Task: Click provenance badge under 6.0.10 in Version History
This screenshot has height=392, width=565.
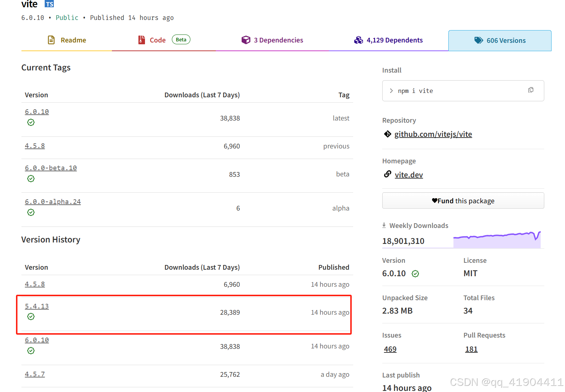Action: tap(31, 351)
